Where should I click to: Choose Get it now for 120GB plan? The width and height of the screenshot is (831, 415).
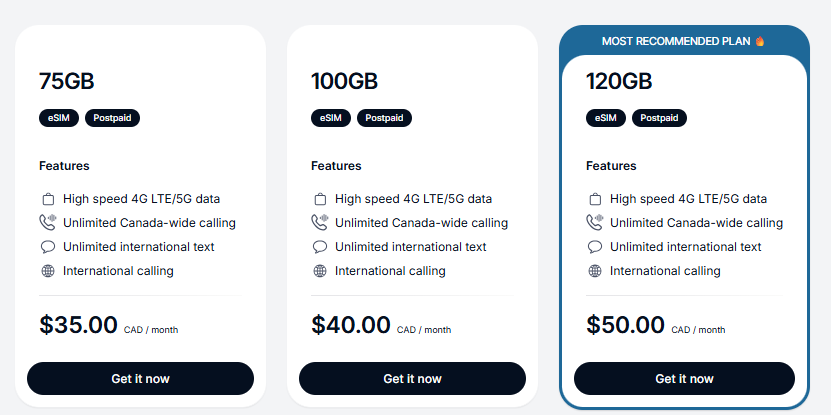(684, 379)
